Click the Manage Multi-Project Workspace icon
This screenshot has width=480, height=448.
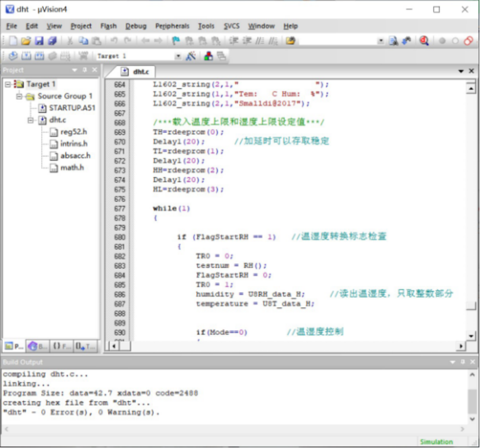click(x=221, y=56)
